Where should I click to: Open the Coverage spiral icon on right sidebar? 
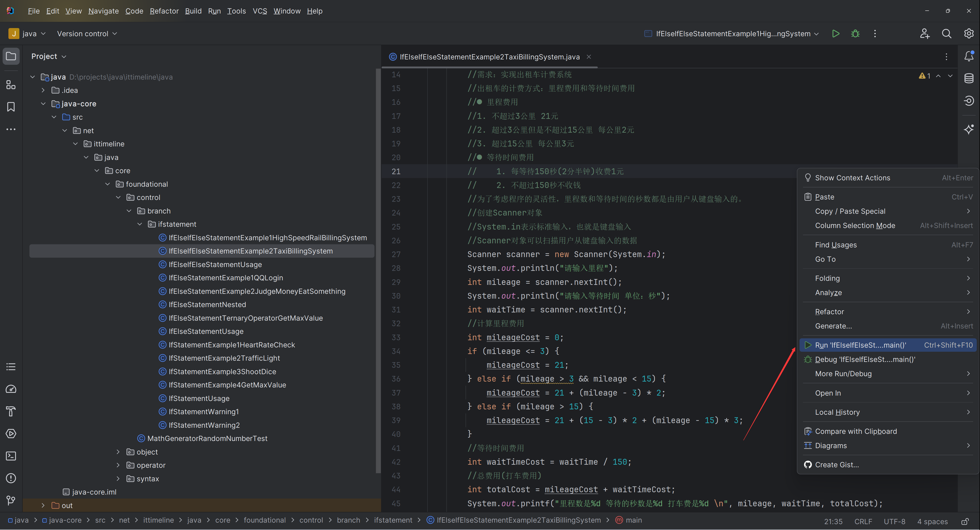pos(969,101)
